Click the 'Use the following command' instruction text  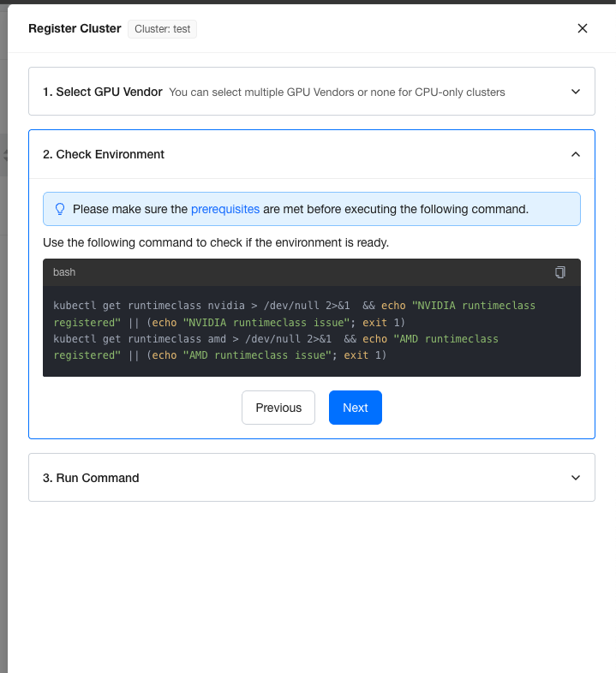point(216,242)
